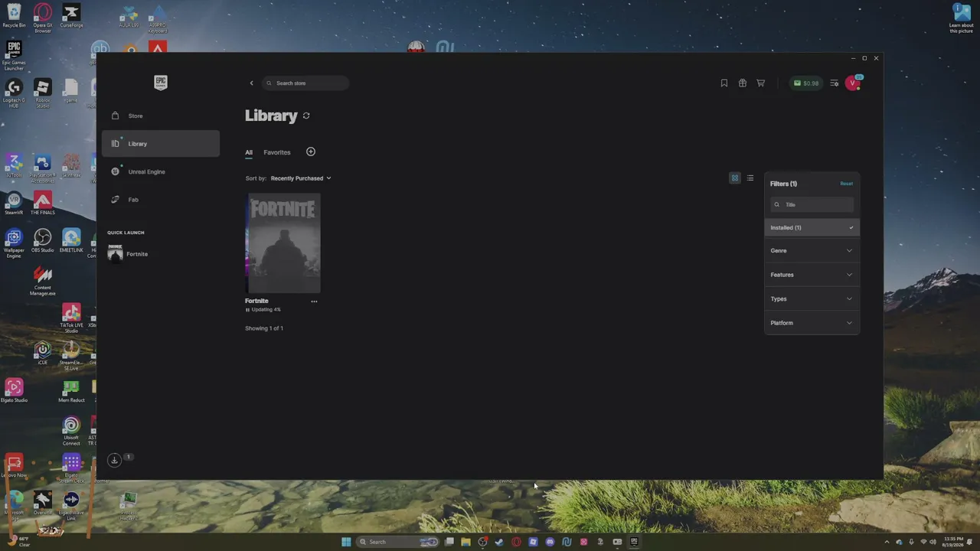980x551 pixels.
Task: Open AULA L99 desktop shortcut
Action: click(x=129, y=17)
